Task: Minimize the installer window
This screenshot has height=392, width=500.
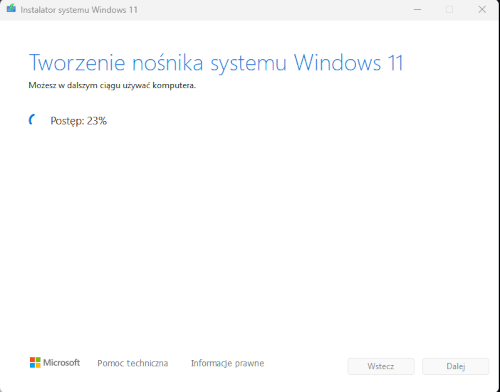Action: (x=417, y=10)
